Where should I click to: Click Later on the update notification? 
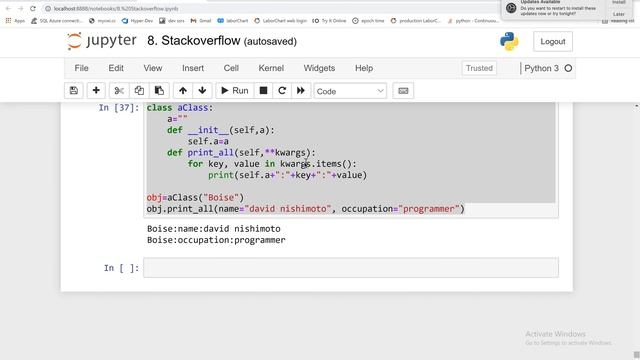click(618, 14)
